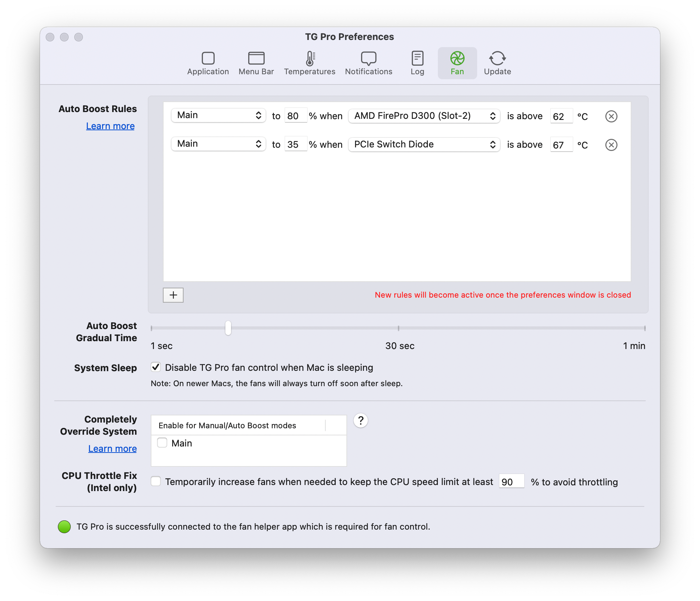Screen dimensions: 700x601
Task: Open Notifications settings
Action: tap(368, 63)
